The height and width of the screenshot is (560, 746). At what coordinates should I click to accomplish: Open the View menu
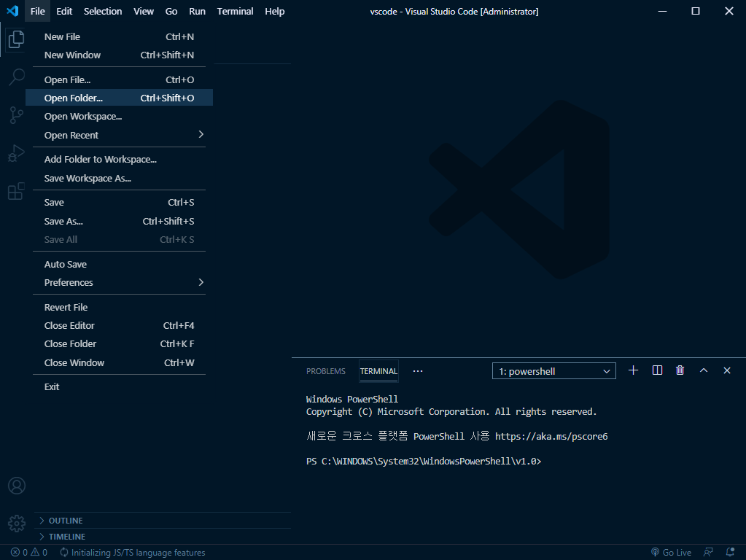click(x=144, y=12)
